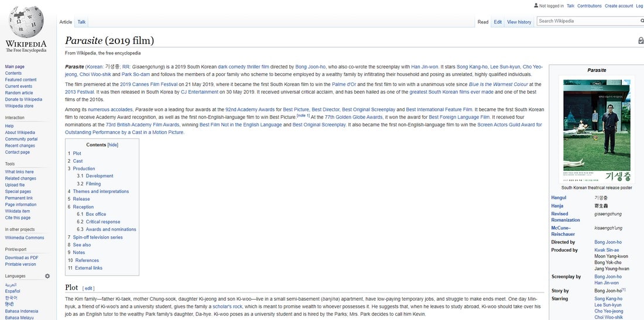Screen dimensions: 644x320
Task: Open numerous accolades link
Action: pos(110,110)
